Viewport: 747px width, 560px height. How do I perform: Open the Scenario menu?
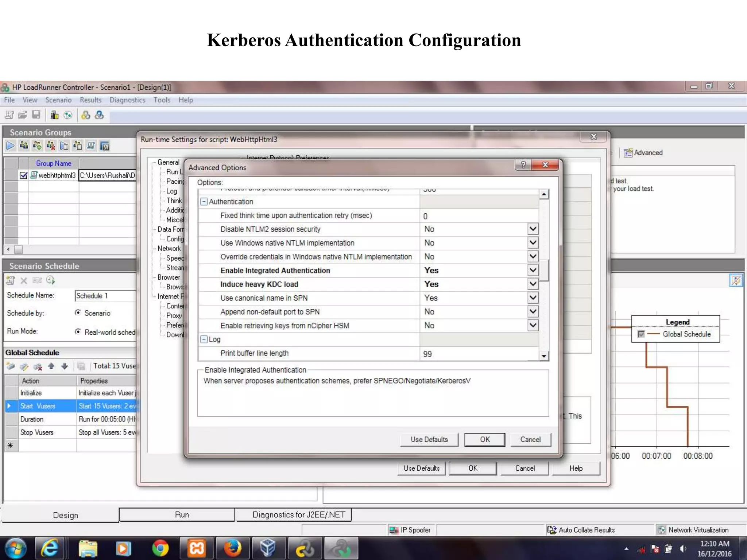(x=58, y=100)
